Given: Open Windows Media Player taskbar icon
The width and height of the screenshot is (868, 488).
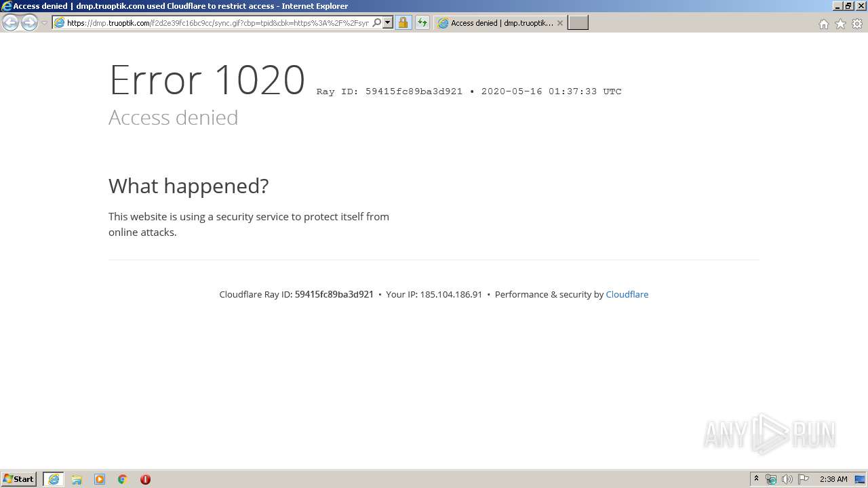Looking at the screenshot, I should tap(100, 479).
